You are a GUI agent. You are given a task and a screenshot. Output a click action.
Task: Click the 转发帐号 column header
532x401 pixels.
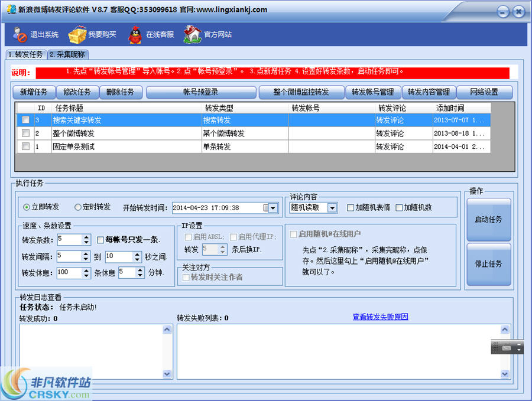point(332,108)
